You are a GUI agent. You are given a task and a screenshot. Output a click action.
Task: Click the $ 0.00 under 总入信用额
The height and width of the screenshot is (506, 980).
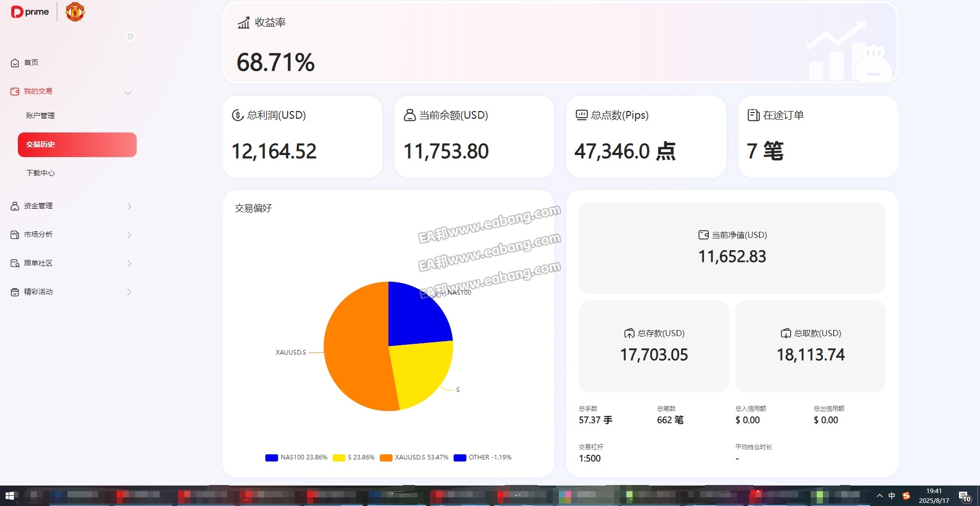point(748,420)
